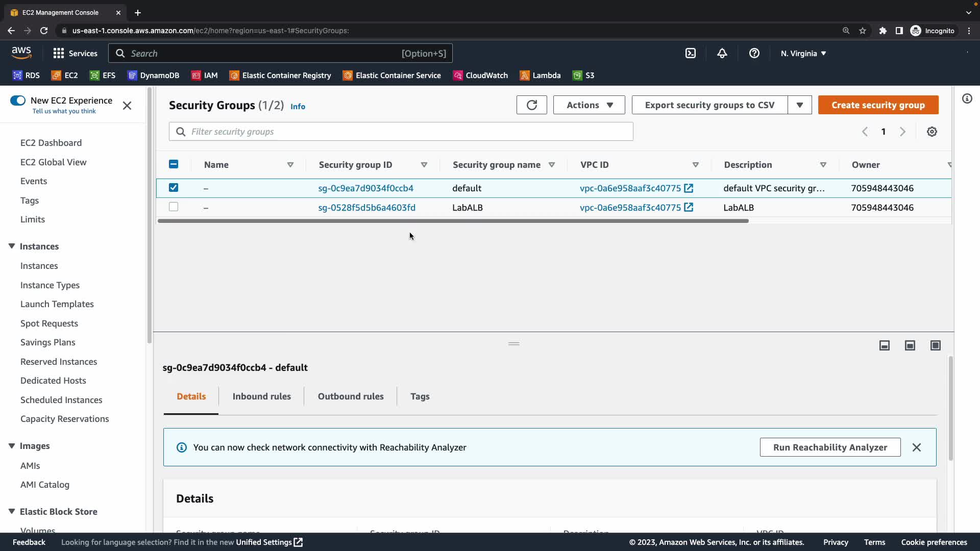Expand the N. Virginia region selector
This screenshot has width=980, height=551.
803,54
